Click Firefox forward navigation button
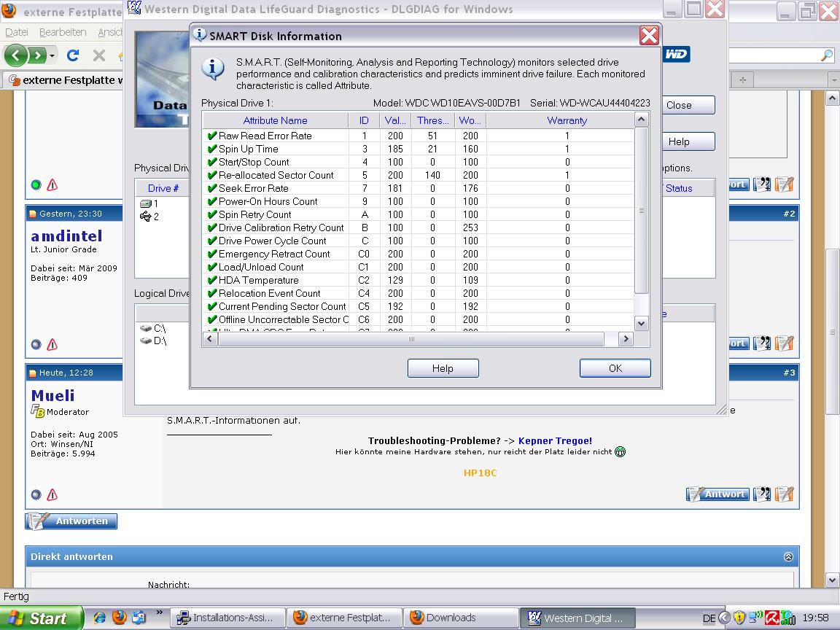The width and height of the screenshot is (840, 630). click(37, 55)
